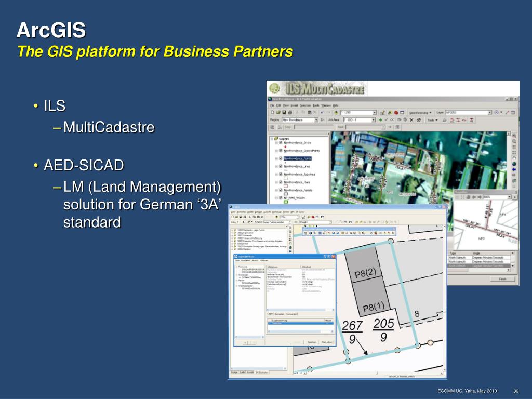Toggle NewProvidence_Points layer checkbox
The image size is (532, 399).
coord(281,158)
